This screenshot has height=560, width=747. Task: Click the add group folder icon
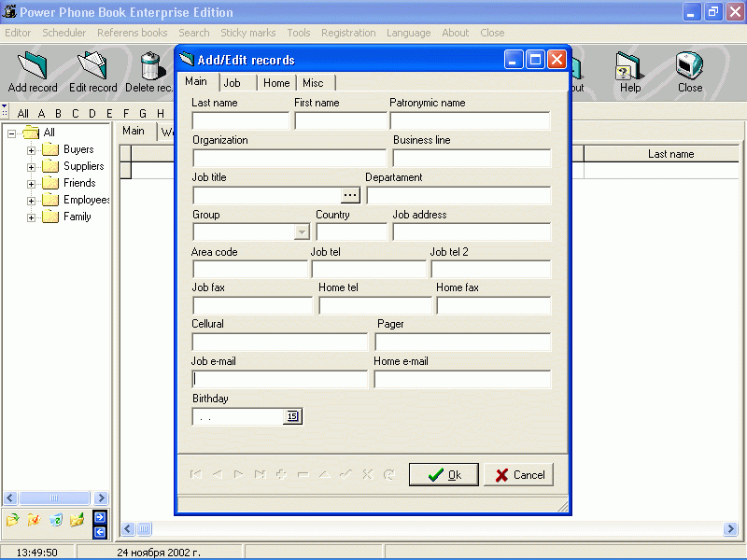[12, 520]
